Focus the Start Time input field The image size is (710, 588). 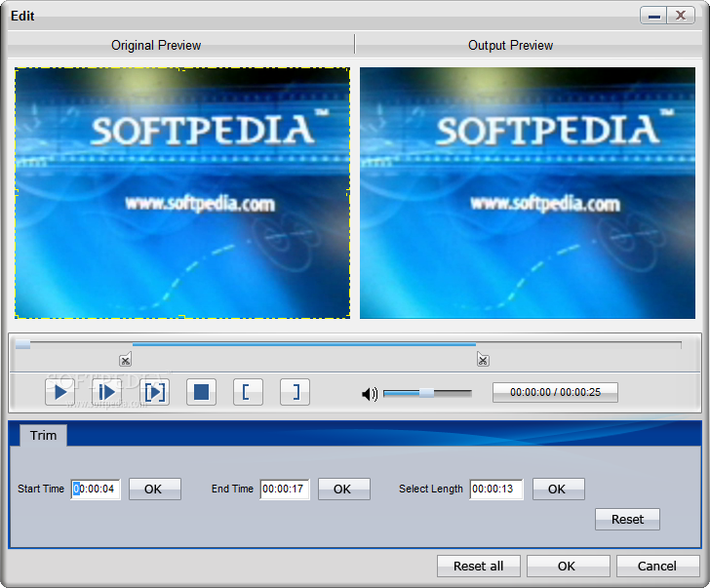[96, 489]
